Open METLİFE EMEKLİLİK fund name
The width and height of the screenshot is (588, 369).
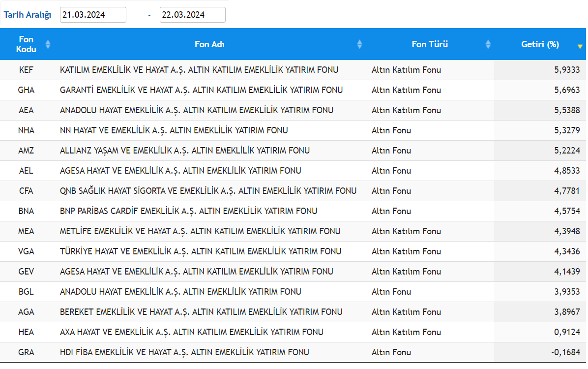coord(200,231)
